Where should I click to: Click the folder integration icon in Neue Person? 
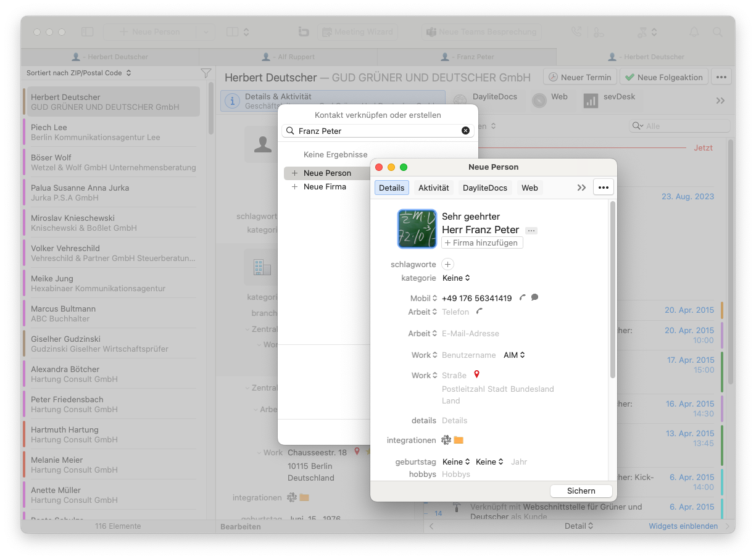pyautogui.click(x=459, y=440)
